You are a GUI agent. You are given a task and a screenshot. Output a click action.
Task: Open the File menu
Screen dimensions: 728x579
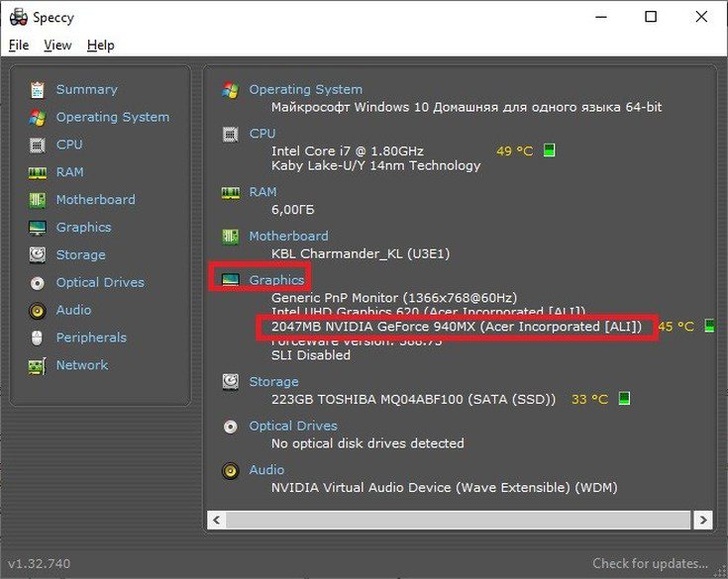coord(19,45)
